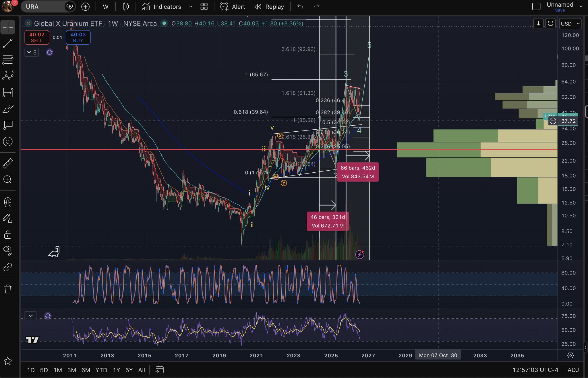This screenshot has width=588, height=378.
Task: Expand the right sidebar panel arrow
Action: (x=585, y=347)
